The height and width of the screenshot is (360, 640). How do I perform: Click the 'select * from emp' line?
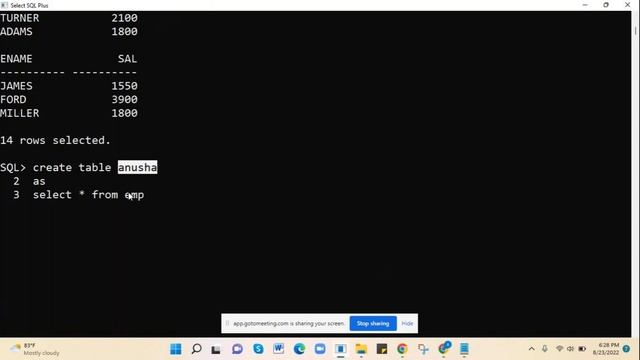click(x=89, y=195)
